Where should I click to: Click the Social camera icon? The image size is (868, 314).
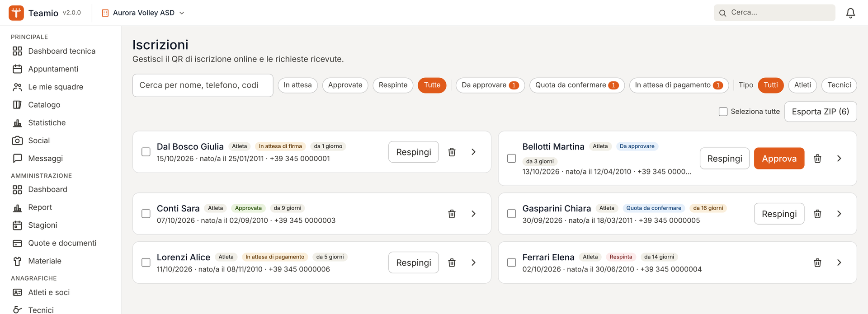(x=17, y=141)
